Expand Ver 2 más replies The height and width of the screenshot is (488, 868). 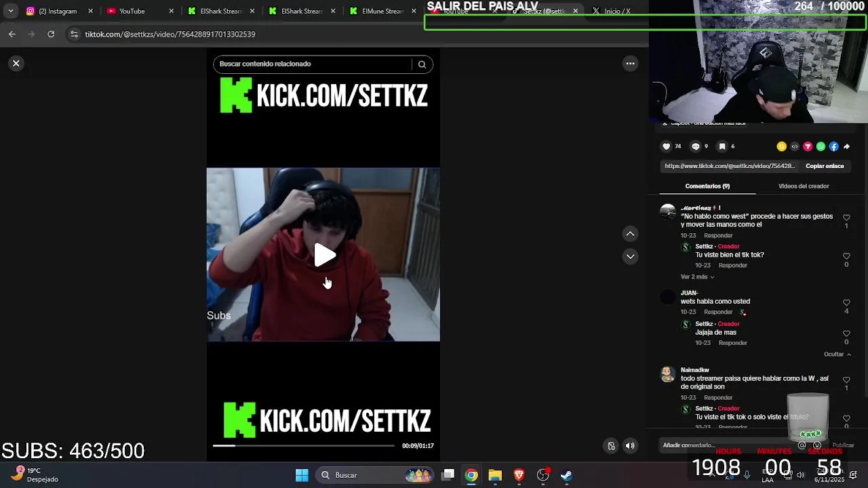click(697, 277)
